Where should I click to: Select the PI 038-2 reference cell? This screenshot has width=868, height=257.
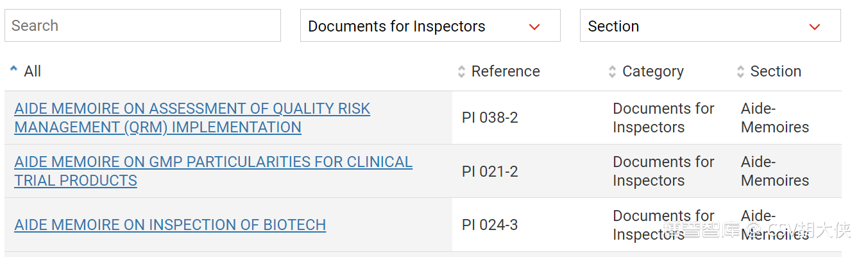tap(489, 118)
